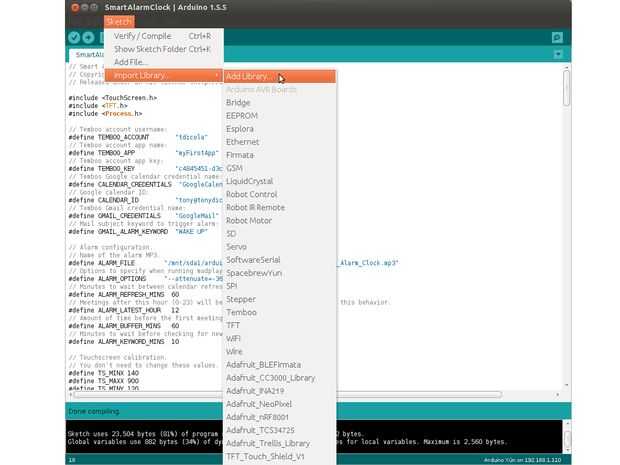Select the Bridge library
This screenshot has height=465, width=620.
(280, 102)
